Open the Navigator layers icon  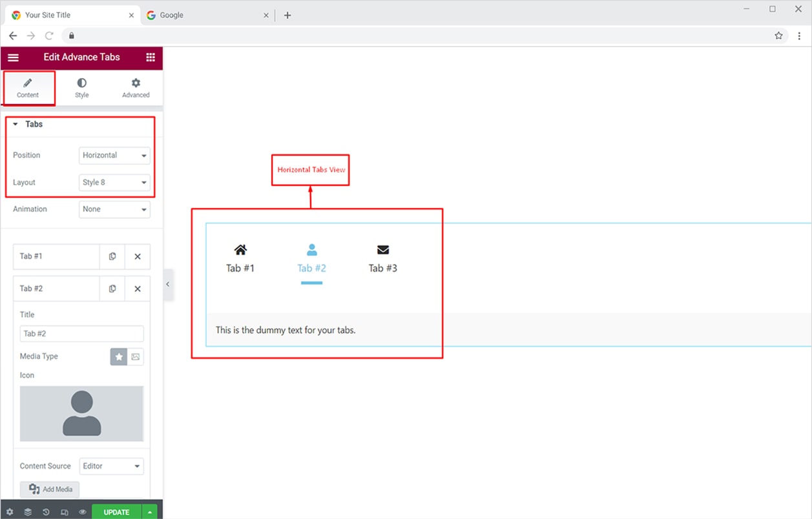click(x=28, y=512)
